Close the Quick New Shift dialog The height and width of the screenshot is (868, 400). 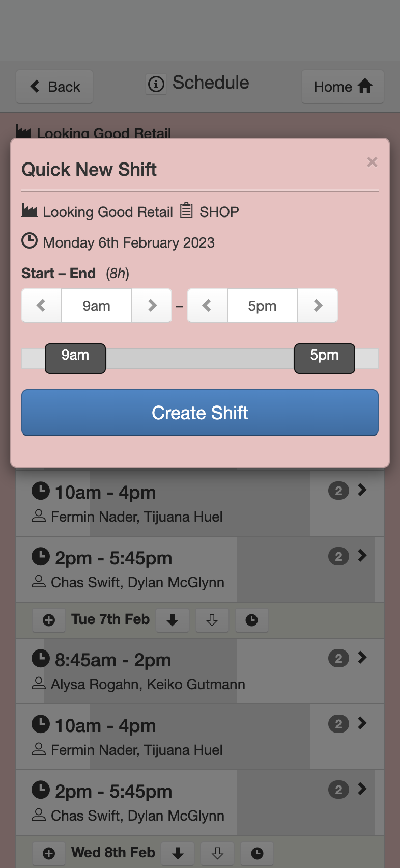(372, 162)
